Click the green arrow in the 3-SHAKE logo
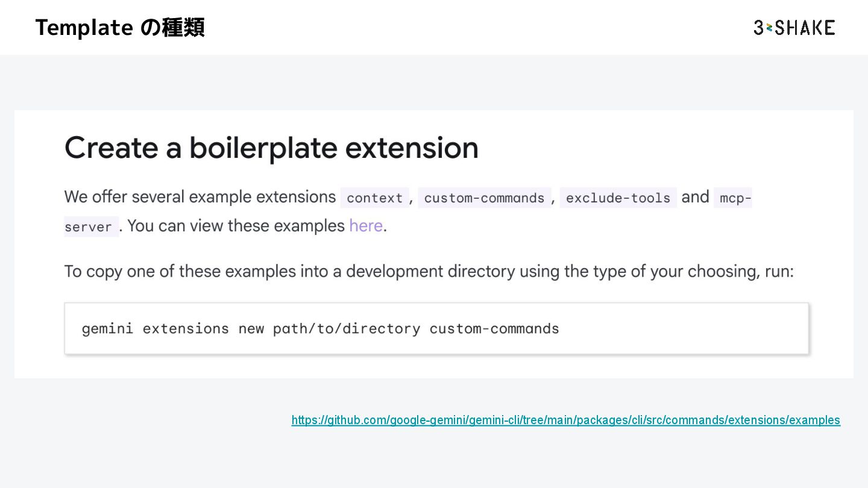The image size is (868, 488). (769, 28)
